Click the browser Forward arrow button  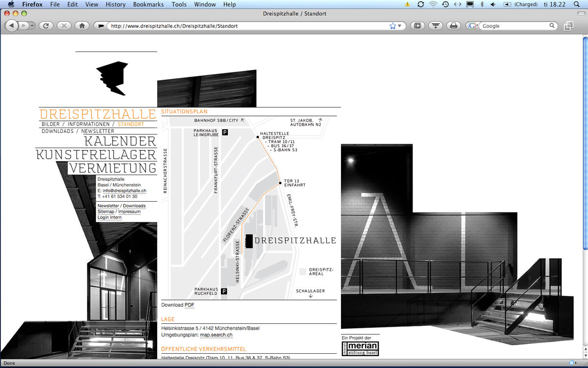point(23,26)
